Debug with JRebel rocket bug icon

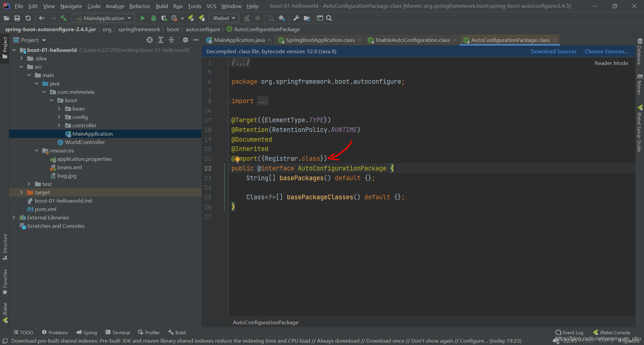point(202,18)
